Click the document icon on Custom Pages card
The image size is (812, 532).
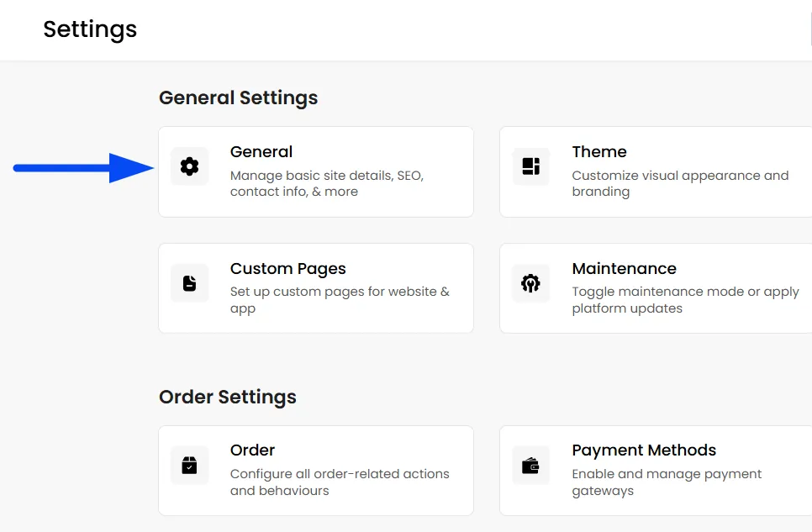click(x=189, y=283)
